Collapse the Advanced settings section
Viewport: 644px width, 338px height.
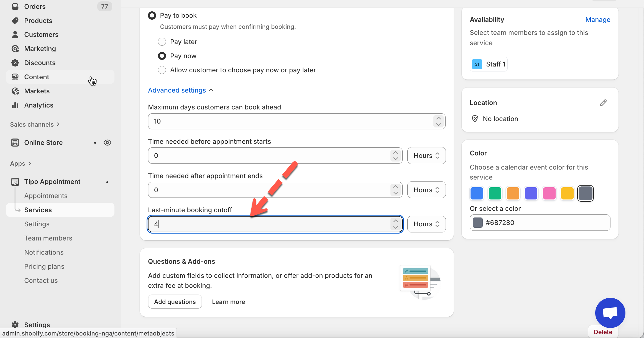180,90
